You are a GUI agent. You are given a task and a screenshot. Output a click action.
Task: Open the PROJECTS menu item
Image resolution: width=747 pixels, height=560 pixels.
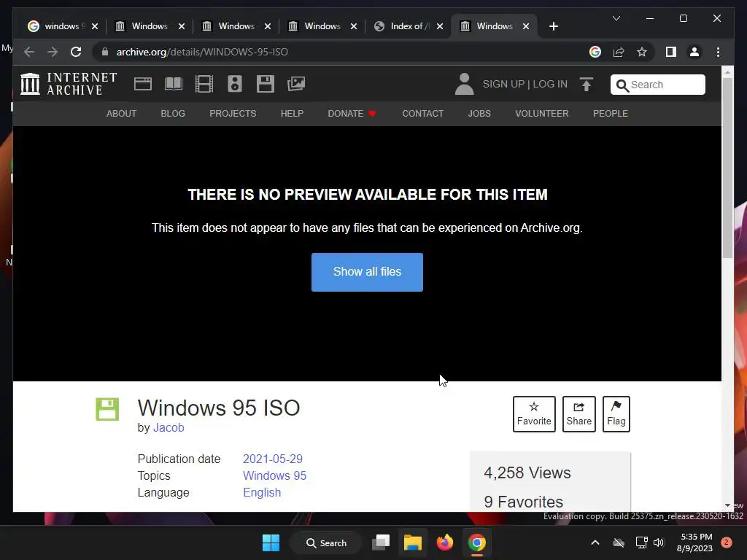[233, 113]
